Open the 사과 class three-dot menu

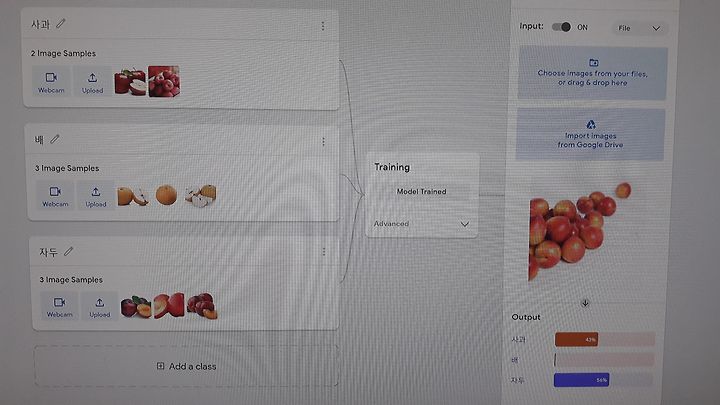pos(323,26)
